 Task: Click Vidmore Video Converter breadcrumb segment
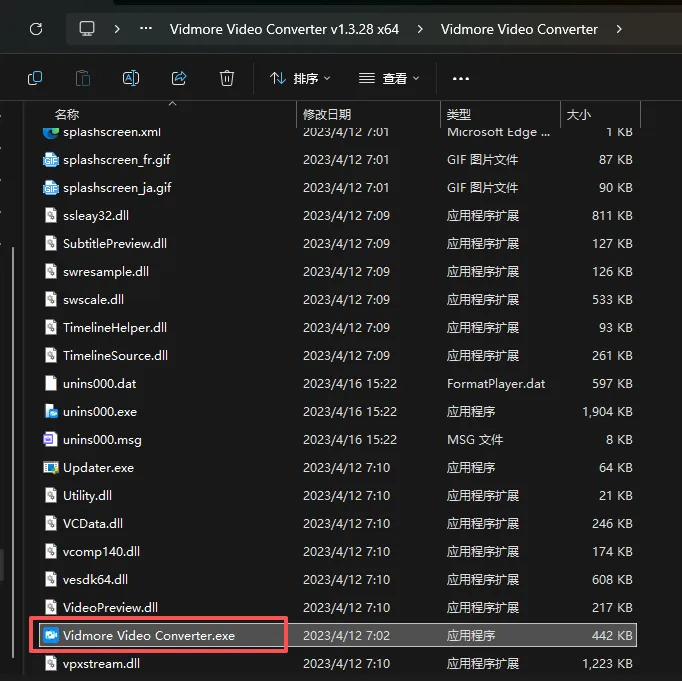coord(519,29)
